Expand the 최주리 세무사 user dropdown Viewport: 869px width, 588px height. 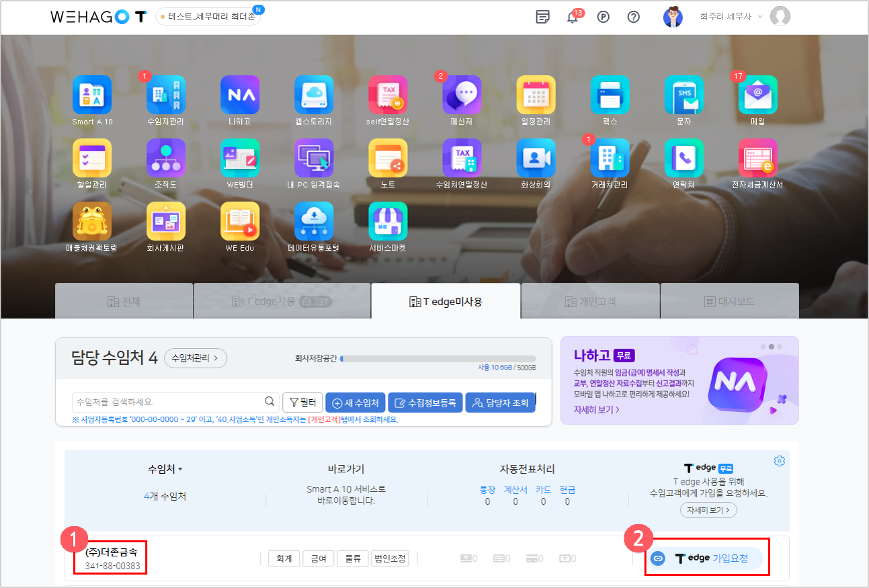click(760, 17)
